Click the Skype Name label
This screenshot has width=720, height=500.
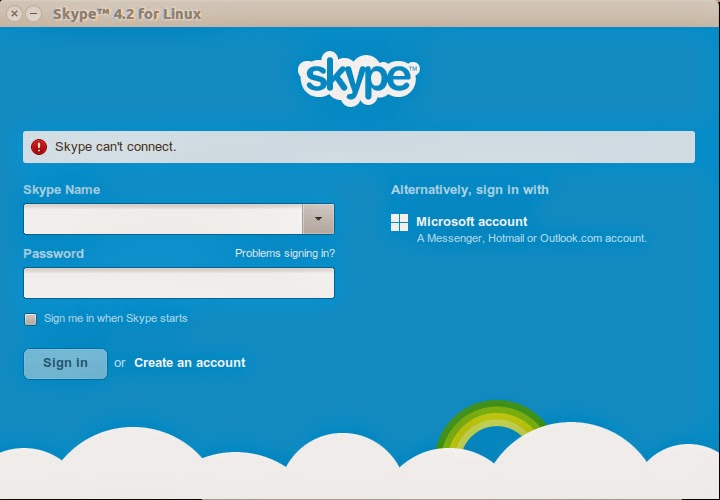(x=62, y=190)
